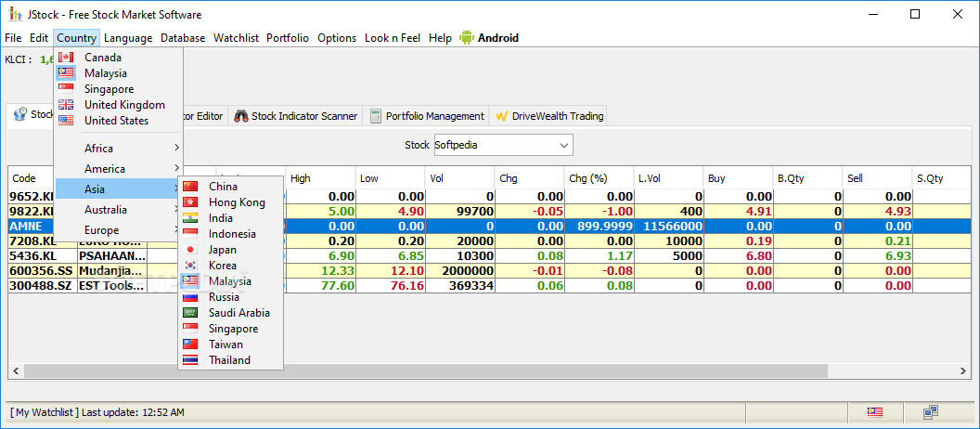The height and width of the screenshot is (429, 980).
Task: Open the Options menu
Action: coord(337,37)
